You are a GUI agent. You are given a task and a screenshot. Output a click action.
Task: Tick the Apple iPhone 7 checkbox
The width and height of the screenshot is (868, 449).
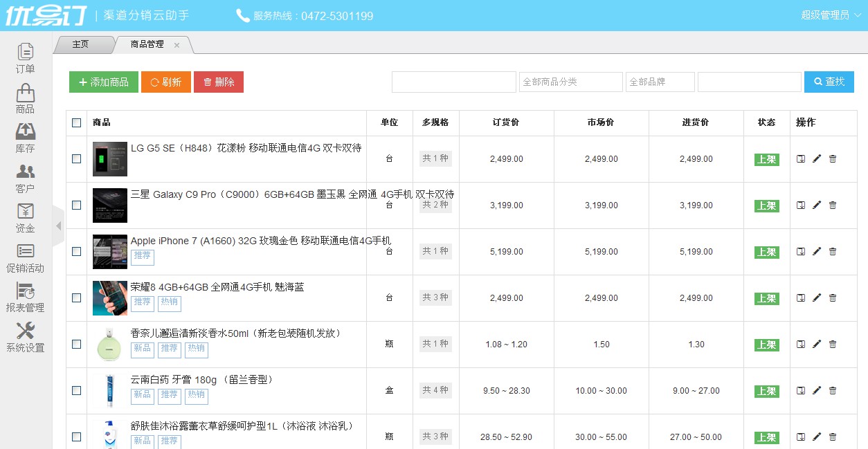click(76, 252)
